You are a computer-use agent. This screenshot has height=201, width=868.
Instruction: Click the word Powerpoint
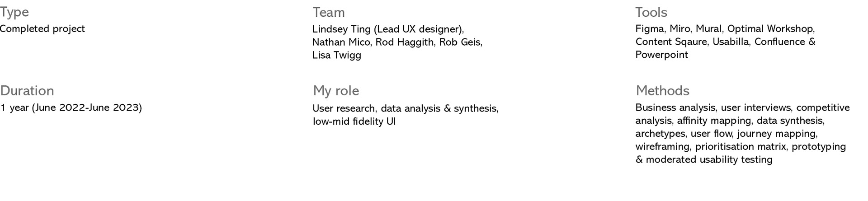(662, 55)
